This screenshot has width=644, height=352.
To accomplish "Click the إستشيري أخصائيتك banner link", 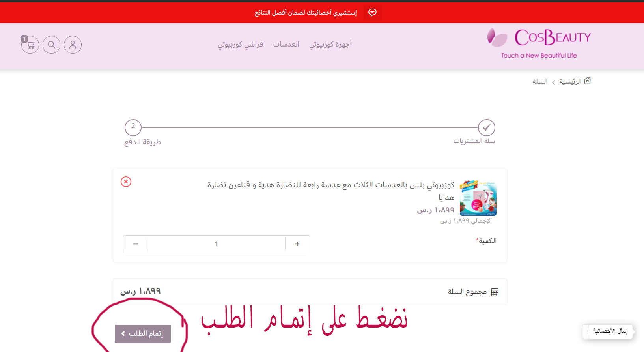I will pyautogui.click(x=306, y=13).
